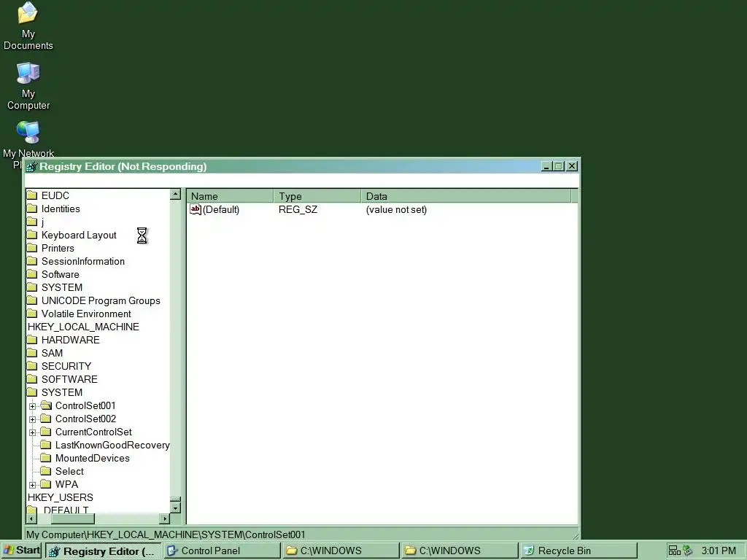Expand the ControlSet002 key
This screenshot has height=560, width=747.
point(32,419)
